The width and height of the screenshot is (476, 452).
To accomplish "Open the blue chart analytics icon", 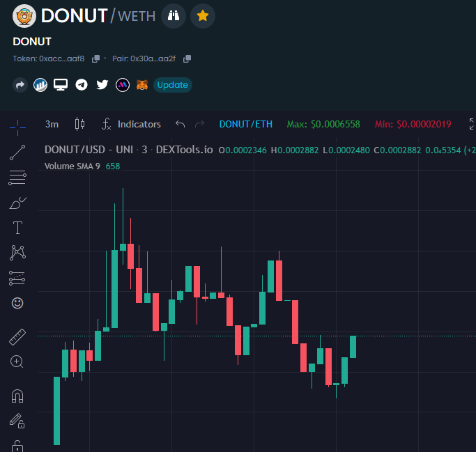I will pyautogui.click(x=40, y=85).
